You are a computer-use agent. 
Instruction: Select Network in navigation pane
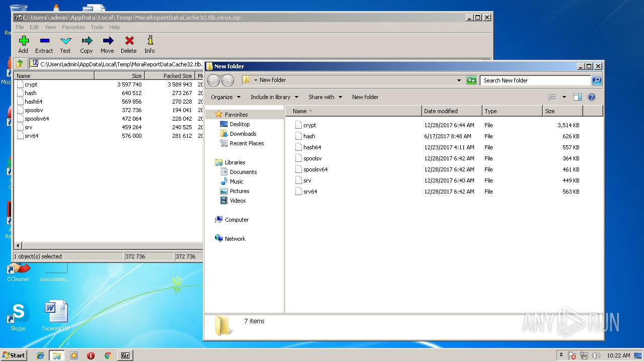(235, 239)
